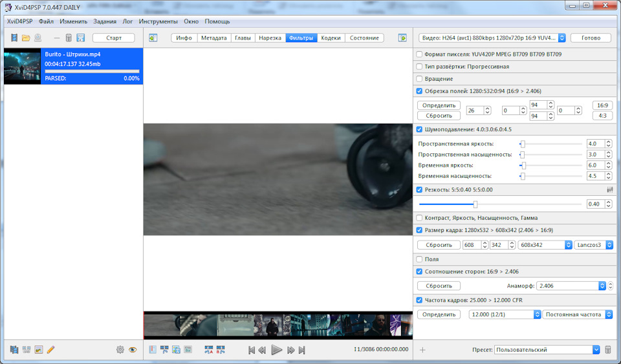Open the Инструменты menu
The height and width of the screenshot is (364, 621).
coord(159,21)
